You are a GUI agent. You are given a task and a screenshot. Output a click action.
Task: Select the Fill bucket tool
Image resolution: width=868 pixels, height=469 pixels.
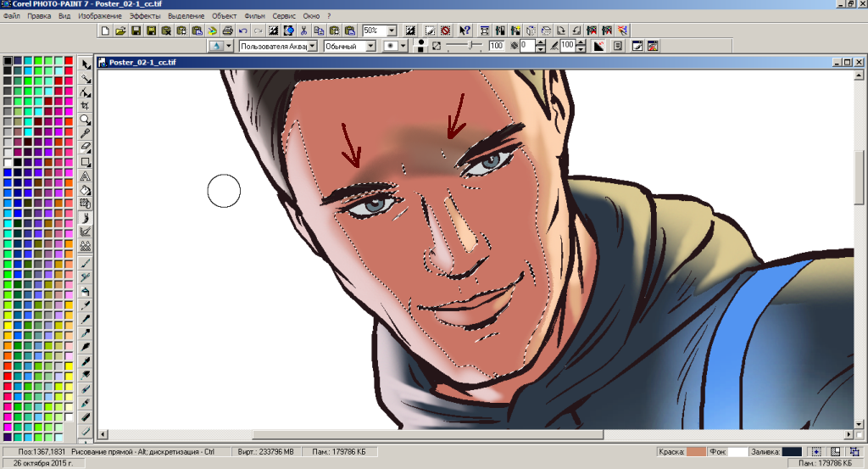click(86, 190)
